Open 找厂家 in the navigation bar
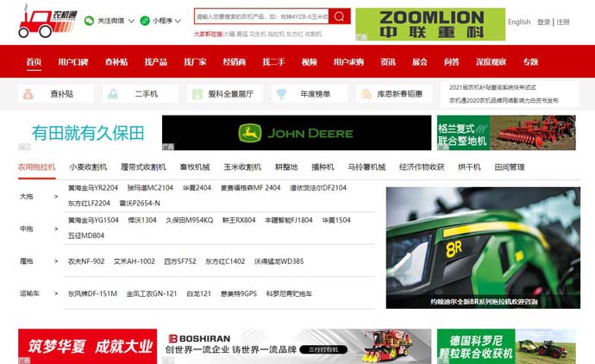This screenshot has width=595, height=364. (195, 62)
